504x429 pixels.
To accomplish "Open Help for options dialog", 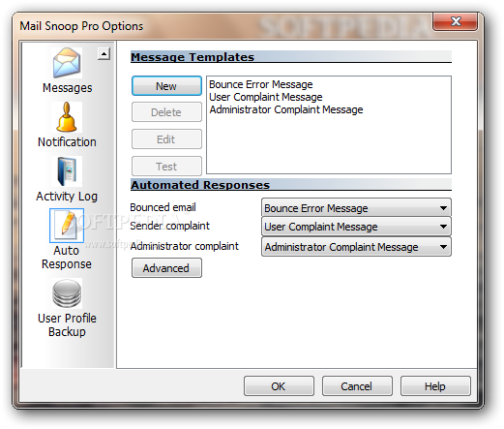I will [435, 385].
